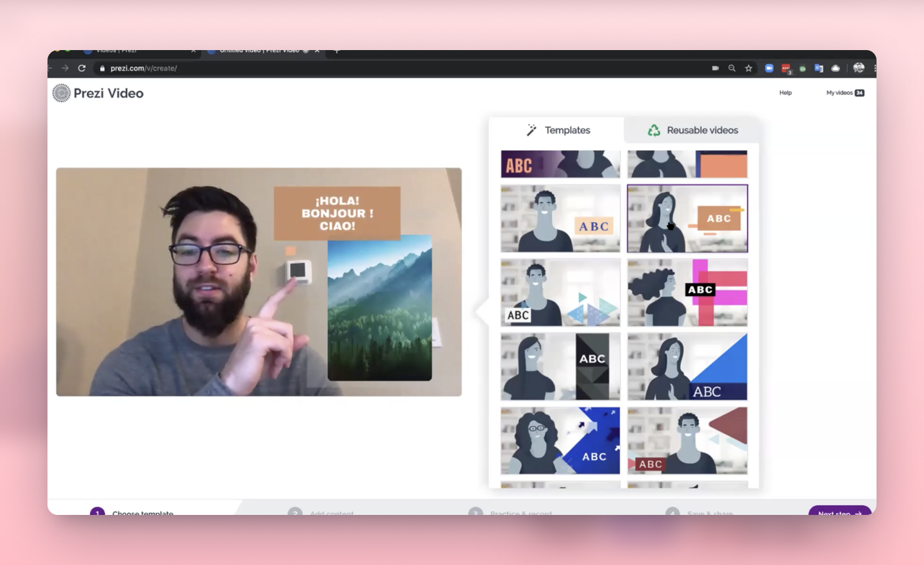Click the AdBlock extension icon showing badge 3
924x565 pixels.
(x=785, y=68)
